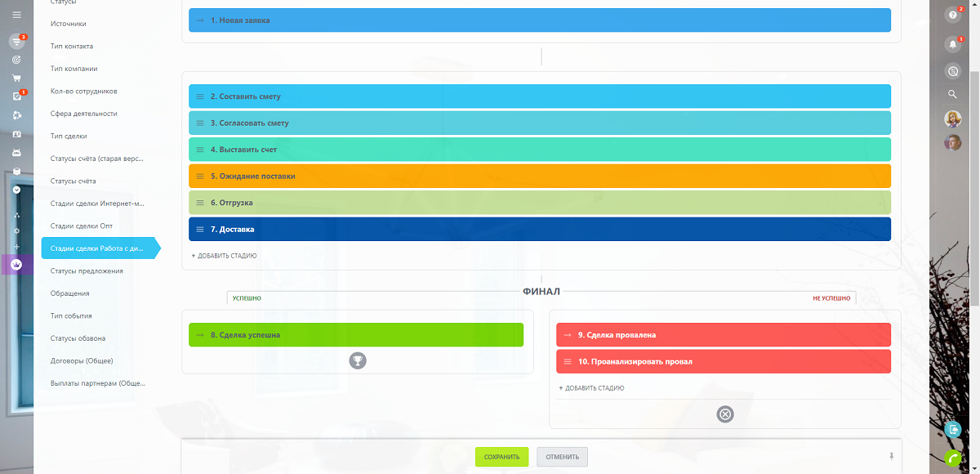
Task: Select the active Стадии сделки Работа с ди... item
Action: pos(100,248)
